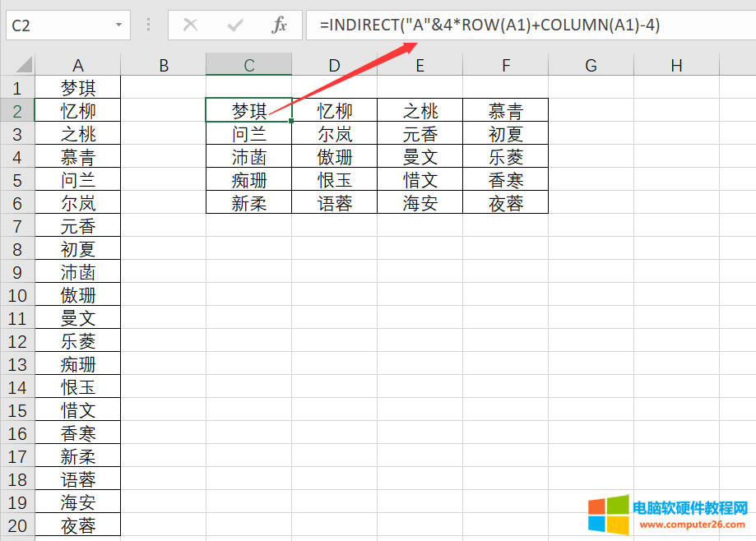The height and width of the screenshot is (541, 756).
Task: Click the green fill handle on cell C2
Action: pyautogui.click(x=290, y=120)
